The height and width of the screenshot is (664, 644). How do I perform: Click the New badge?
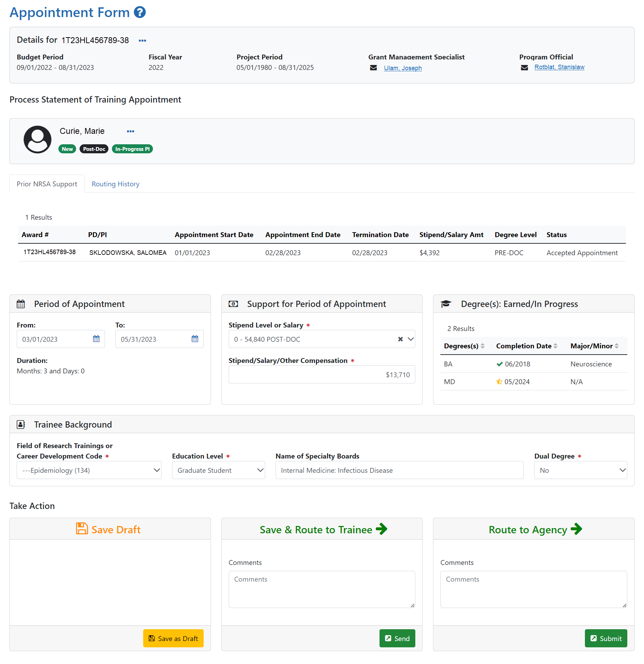(x=67, y=149)
